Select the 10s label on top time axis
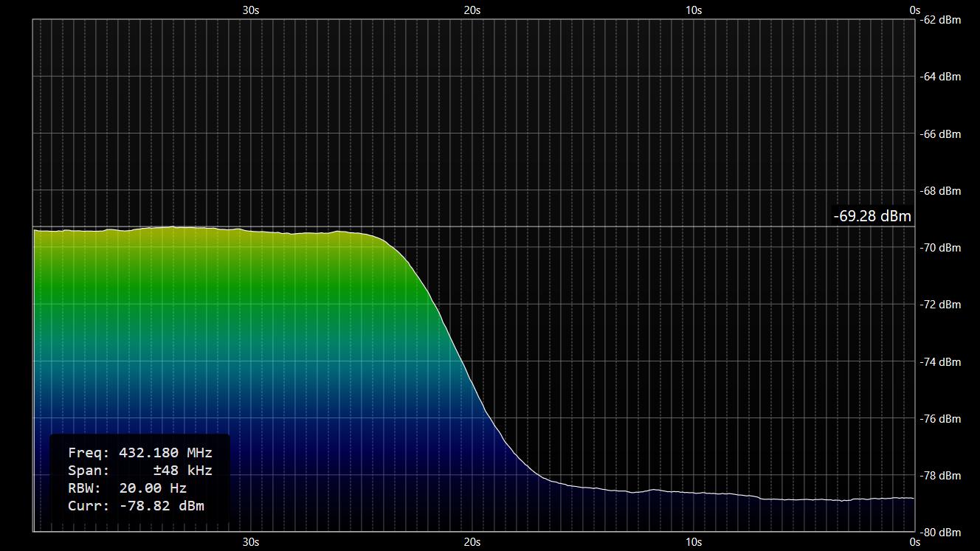 693,10
